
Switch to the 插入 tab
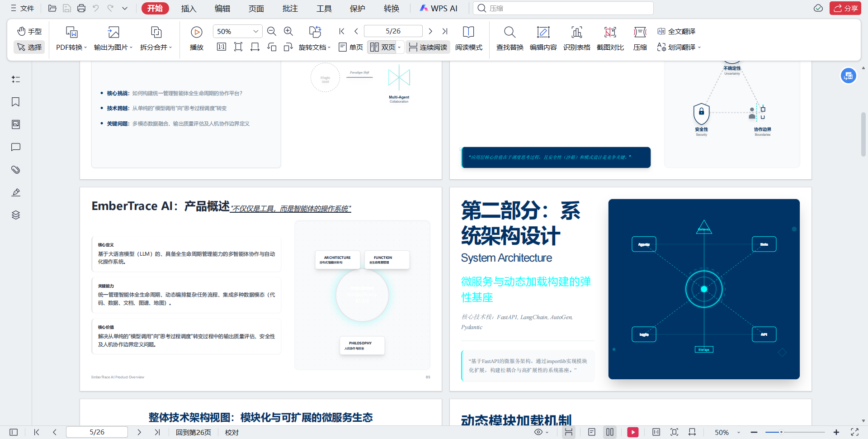tap(189, 8)
